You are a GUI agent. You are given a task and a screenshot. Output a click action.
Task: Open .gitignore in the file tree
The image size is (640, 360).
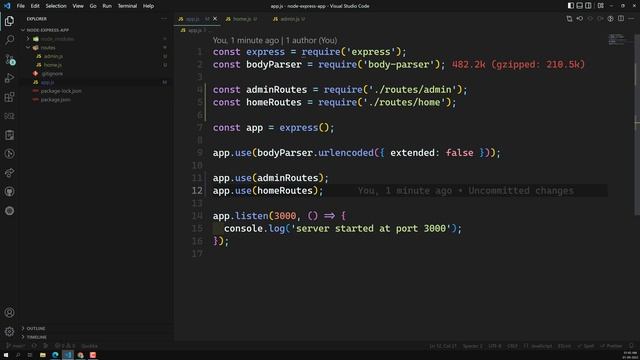(96, 73)
